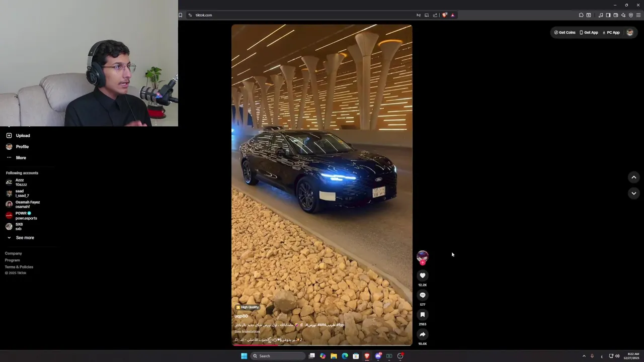Open the Windows Start button
This screenshot has height=362, width=644.
pyautogui.click(x=244, y=356)
